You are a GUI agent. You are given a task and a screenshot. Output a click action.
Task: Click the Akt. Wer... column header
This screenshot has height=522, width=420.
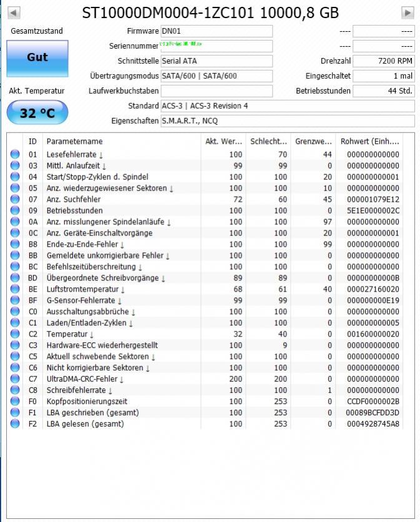[x=223, y=142]
